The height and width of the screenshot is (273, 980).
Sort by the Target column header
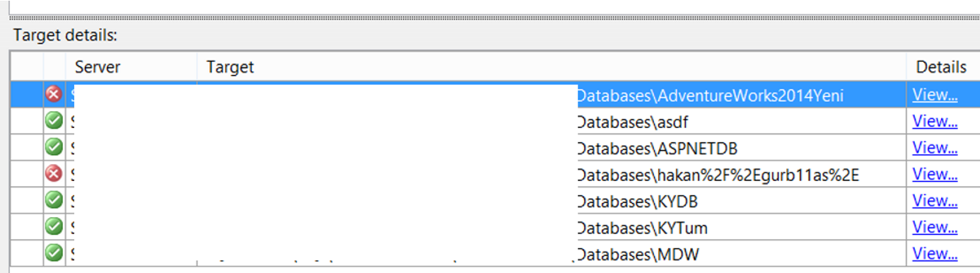(x=552, y=67)
